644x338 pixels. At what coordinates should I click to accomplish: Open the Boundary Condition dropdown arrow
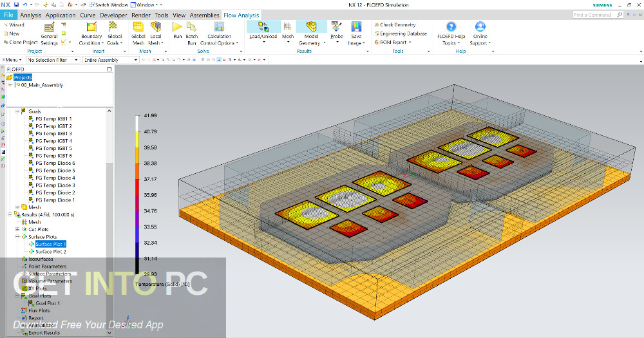pyautogui.click(x=102, y=43)
